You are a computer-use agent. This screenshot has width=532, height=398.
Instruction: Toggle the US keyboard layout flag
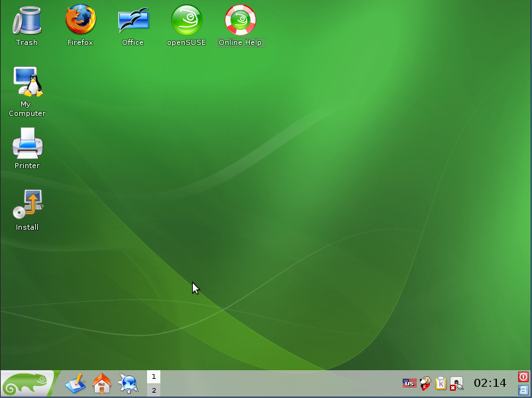click(x=409, y=383)
